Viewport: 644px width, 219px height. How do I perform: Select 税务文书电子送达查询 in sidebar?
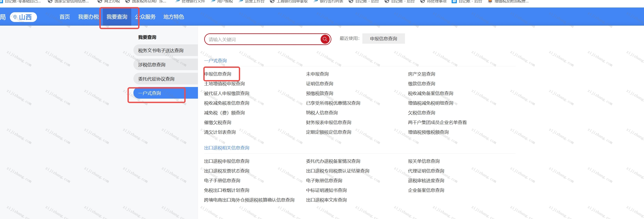pyautogui.click(x=161, y=51)
